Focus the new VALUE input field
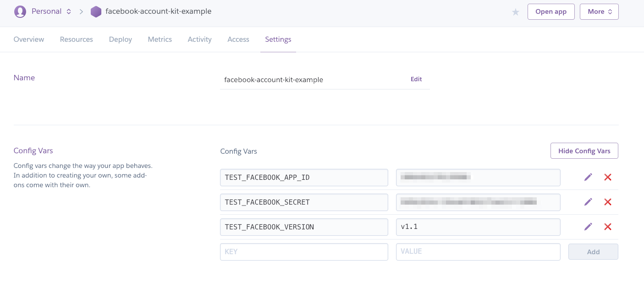644x284 pixels. click(x=478, y=252)
